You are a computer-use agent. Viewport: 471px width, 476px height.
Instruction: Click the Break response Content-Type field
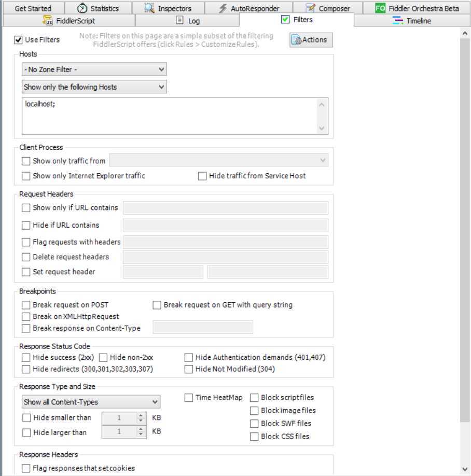(203, 327)
